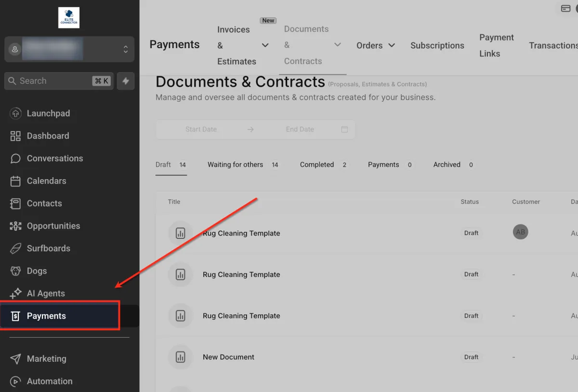Screen dimensions: 578x392
Task: Open the Transactions tab
Action: pyautogui.click(x=553, y=45)
